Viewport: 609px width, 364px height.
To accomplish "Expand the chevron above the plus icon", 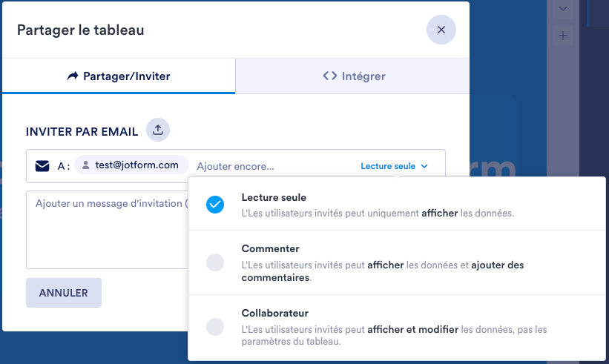I will pyautogui.click(x=563, y=9).
